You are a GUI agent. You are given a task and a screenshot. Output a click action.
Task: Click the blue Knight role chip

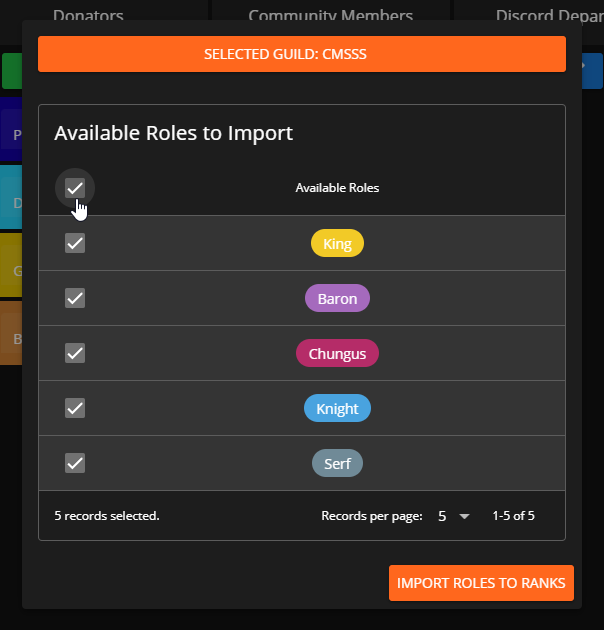coord(337,408)
